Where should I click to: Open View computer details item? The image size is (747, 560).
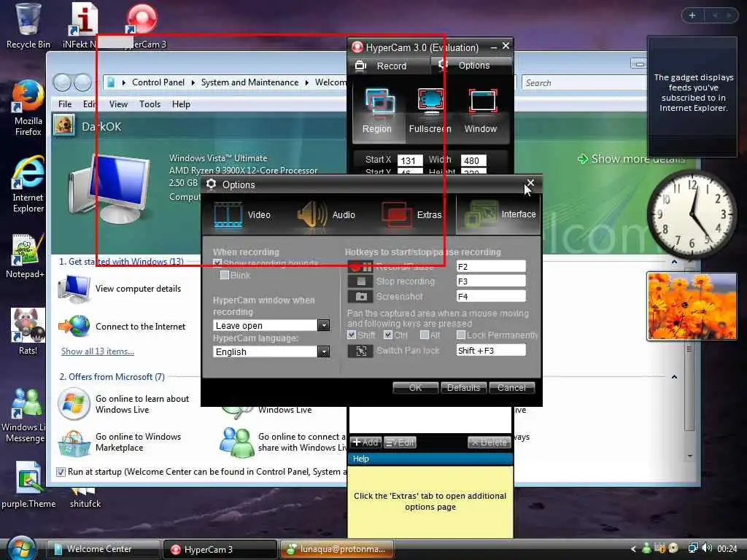pyautogui.click(x=120, y=289)
